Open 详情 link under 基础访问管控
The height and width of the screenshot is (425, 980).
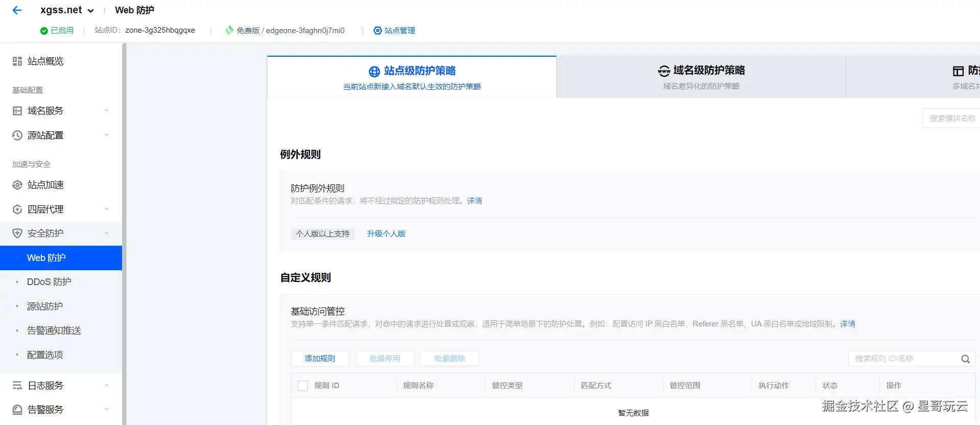click(x=848, y=324)
